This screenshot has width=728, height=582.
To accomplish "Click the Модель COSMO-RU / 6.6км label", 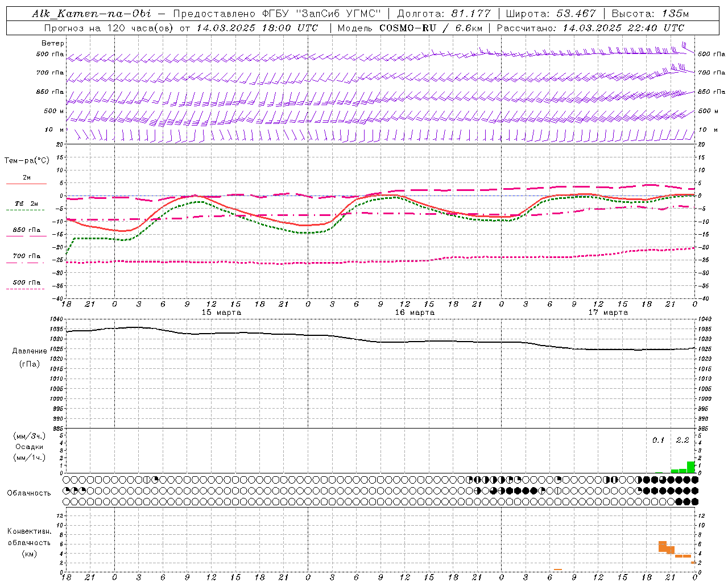I will 409,28.
